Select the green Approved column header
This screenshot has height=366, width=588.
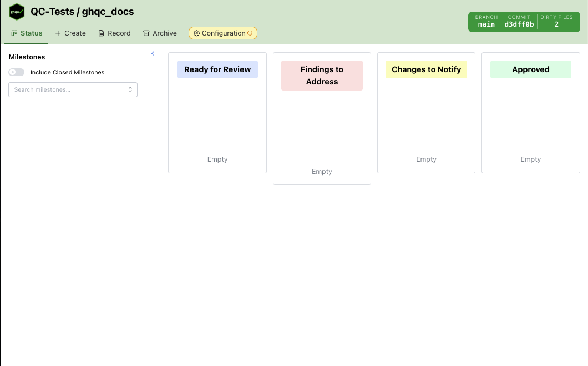pos(530,69)
